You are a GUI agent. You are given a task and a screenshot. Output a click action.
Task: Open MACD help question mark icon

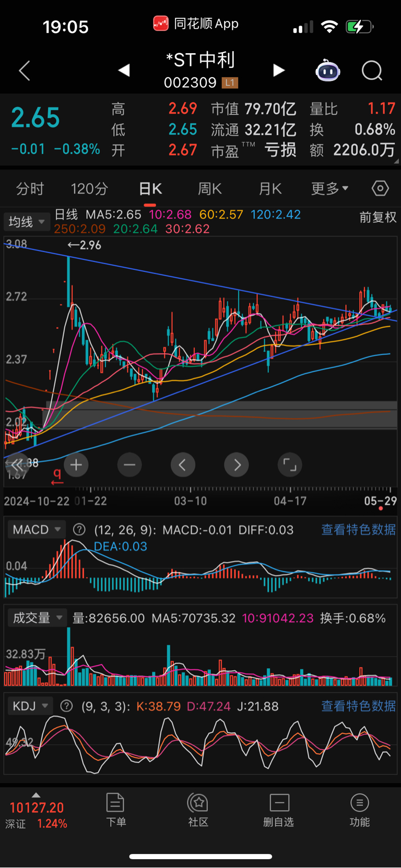pos(79,530)
